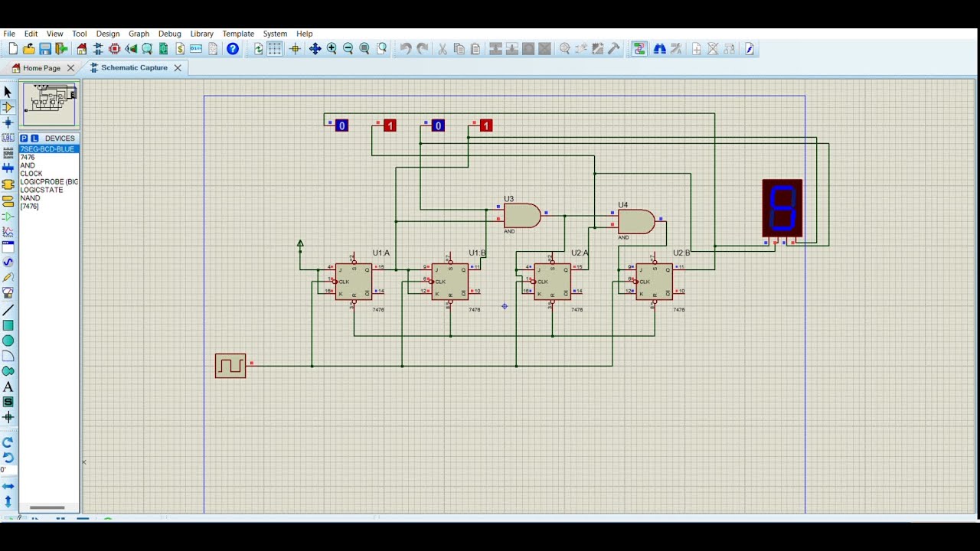
Task: Click the binoculars Search and Tag icon
Action: point(659,49)
